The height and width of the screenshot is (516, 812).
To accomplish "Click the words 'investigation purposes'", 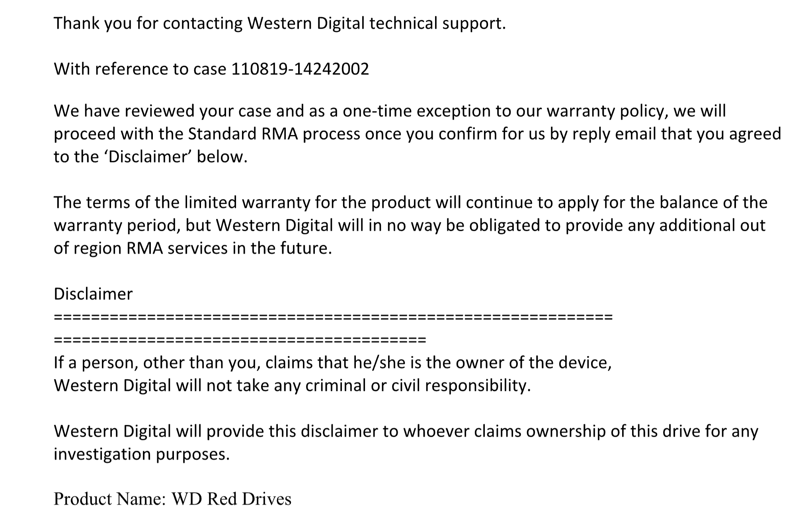I will click(142, 454).
